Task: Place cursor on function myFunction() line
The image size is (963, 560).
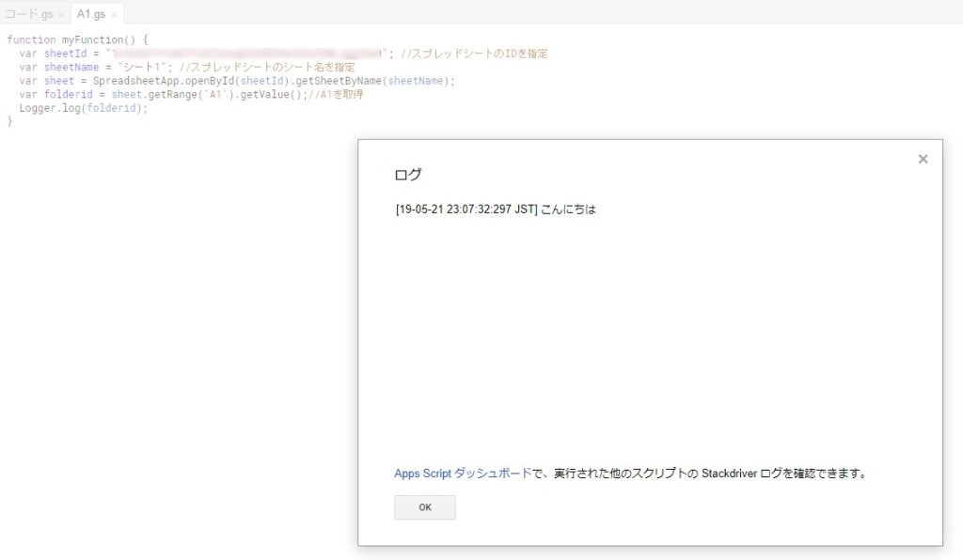Action: pyautogui.click(x=77, y=40)
